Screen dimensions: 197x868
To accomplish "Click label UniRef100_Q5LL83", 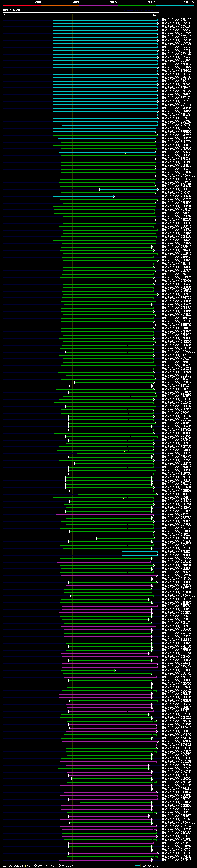I will click(x=177, y=308).
